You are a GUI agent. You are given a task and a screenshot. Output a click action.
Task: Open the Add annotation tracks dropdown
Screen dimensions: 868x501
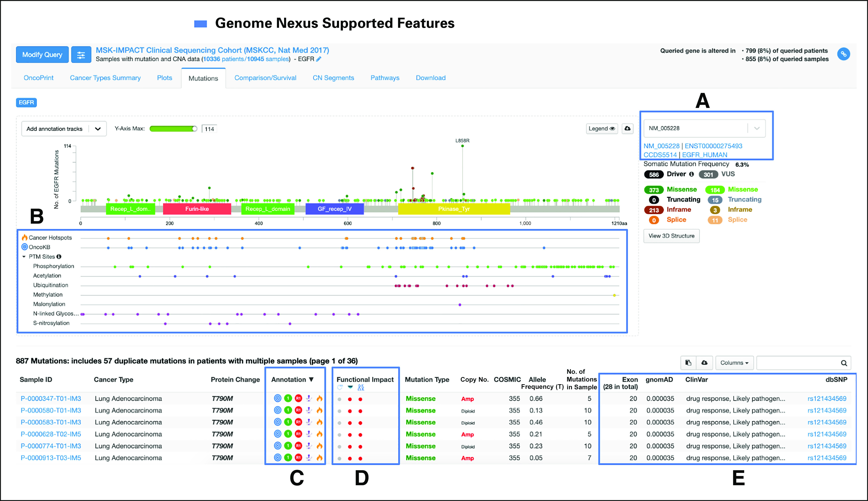(x=64, y=129)
